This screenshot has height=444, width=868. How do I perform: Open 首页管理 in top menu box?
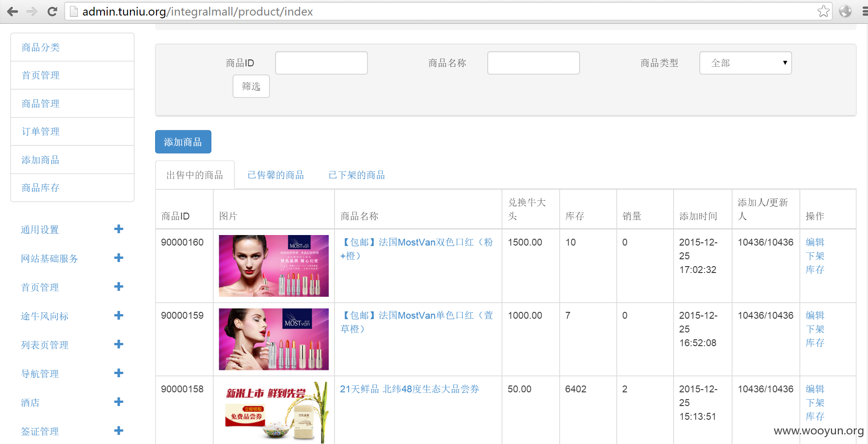pyautogui.click(x=72, y=75)
